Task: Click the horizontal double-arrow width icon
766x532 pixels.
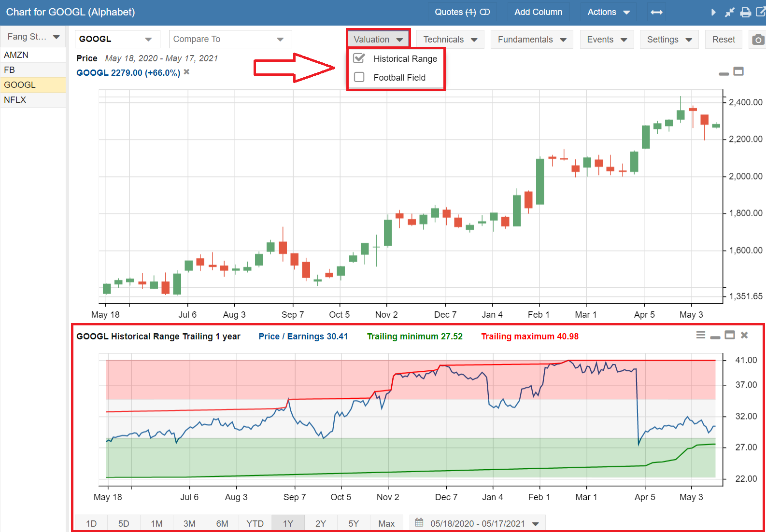Action: [656, 13]
